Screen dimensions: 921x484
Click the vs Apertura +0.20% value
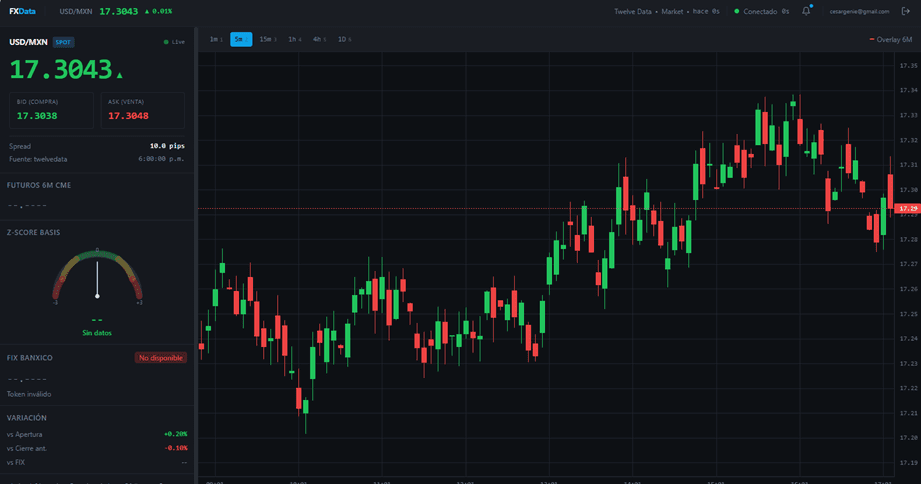175,434
